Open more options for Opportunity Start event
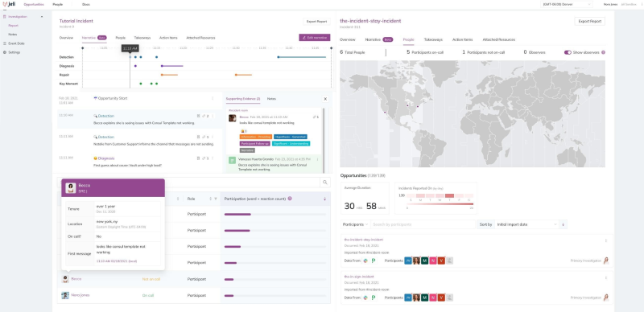644x312 pixels. [x=213, y=99]
